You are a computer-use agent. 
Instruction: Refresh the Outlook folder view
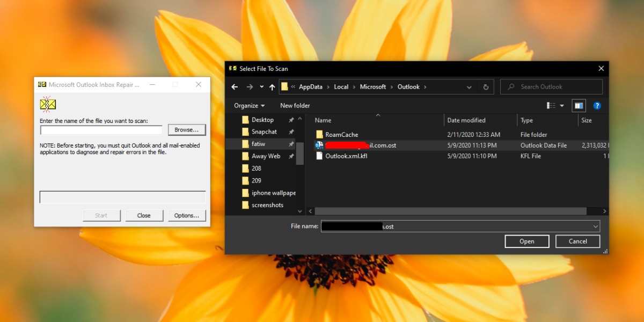click(x=486, y=87)
